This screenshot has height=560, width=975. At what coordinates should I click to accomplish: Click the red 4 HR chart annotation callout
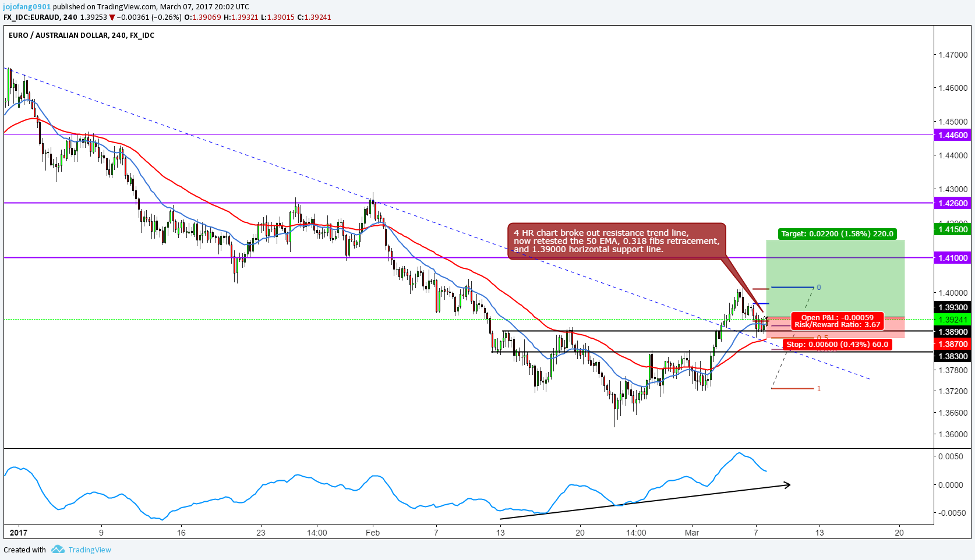tap(617, 241)
